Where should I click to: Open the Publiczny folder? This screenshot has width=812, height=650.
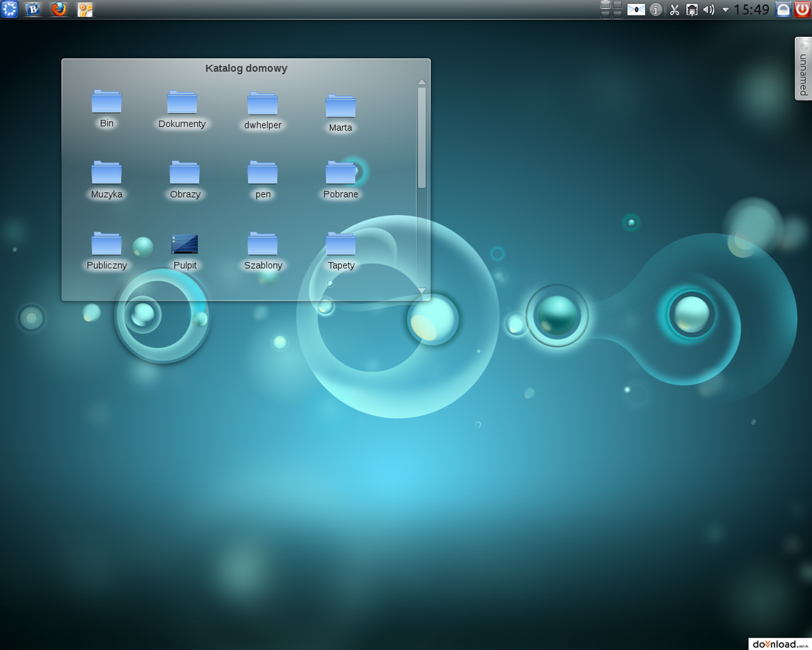coord(107,251)
